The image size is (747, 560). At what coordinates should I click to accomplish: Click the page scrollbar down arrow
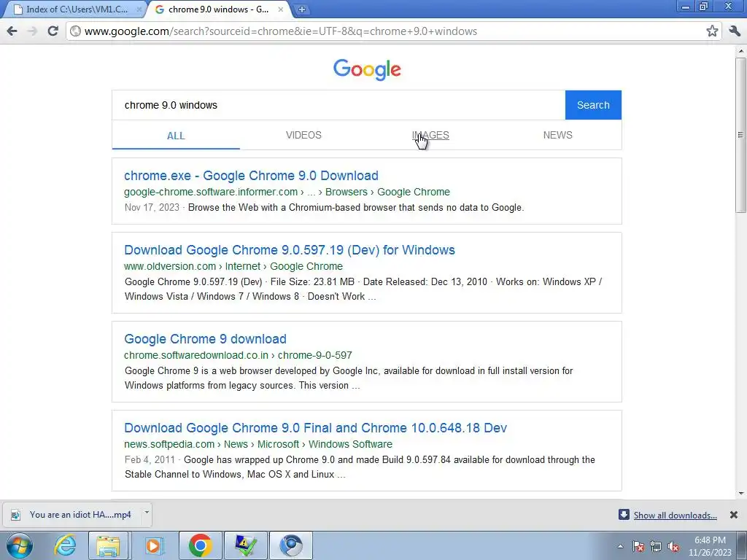[741, 494]
